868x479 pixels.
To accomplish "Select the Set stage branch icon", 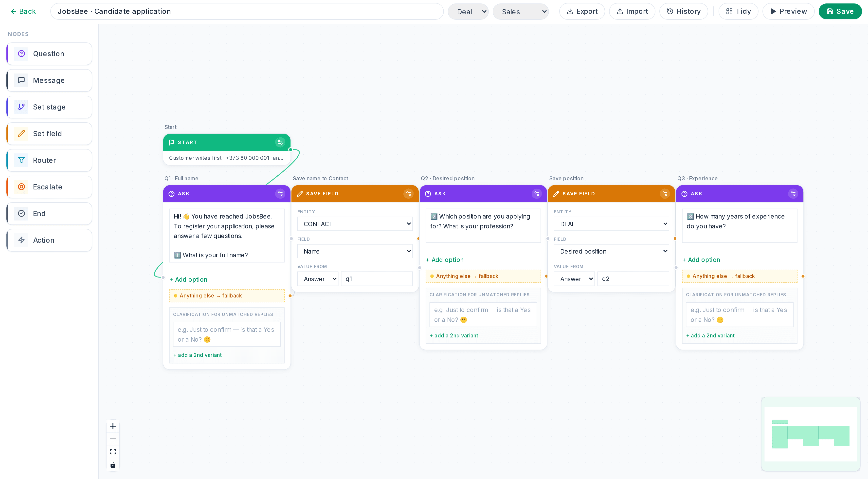I will tap(21, 107).
